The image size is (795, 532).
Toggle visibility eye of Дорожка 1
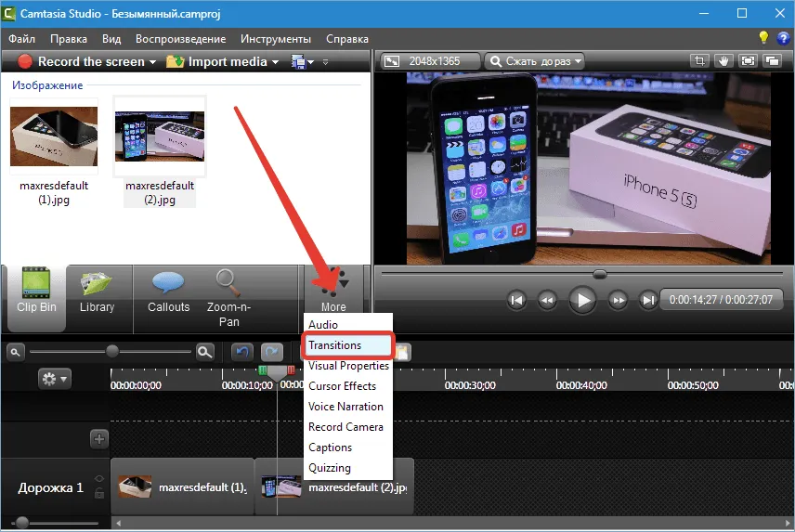pyautogui.click(x=98, y=478)
